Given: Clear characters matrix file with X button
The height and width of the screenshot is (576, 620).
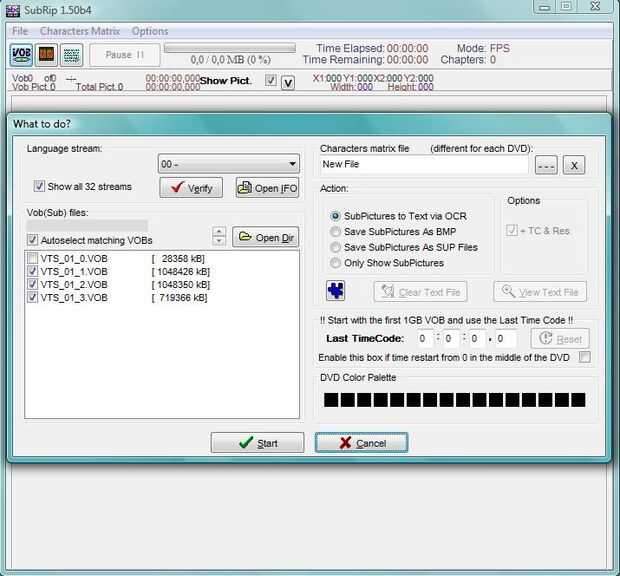Looking at the screenshot, I should [x=574, y=165].
